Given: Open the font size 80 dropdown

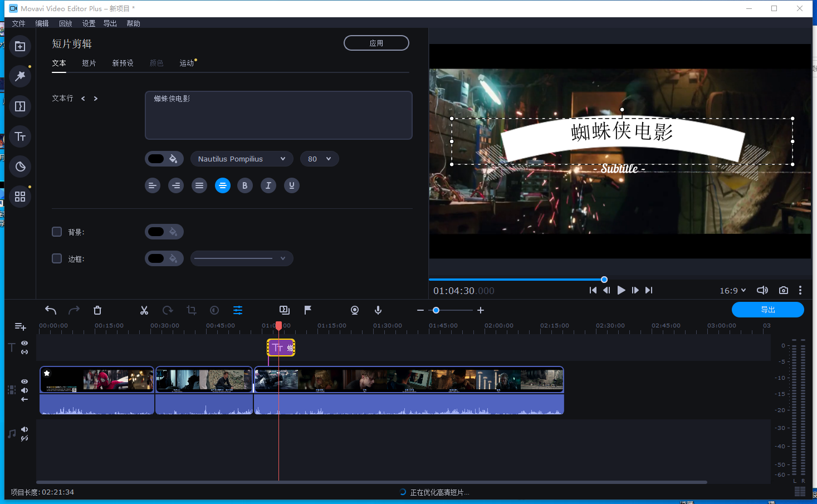Looking at the screenshot, I should (320, 159).
